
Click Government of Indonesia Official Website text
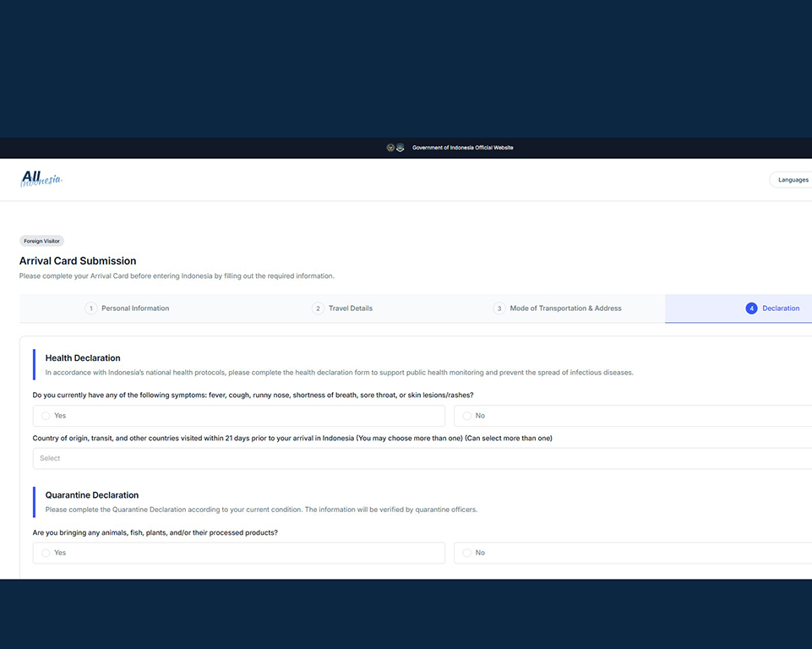(462, 148)
